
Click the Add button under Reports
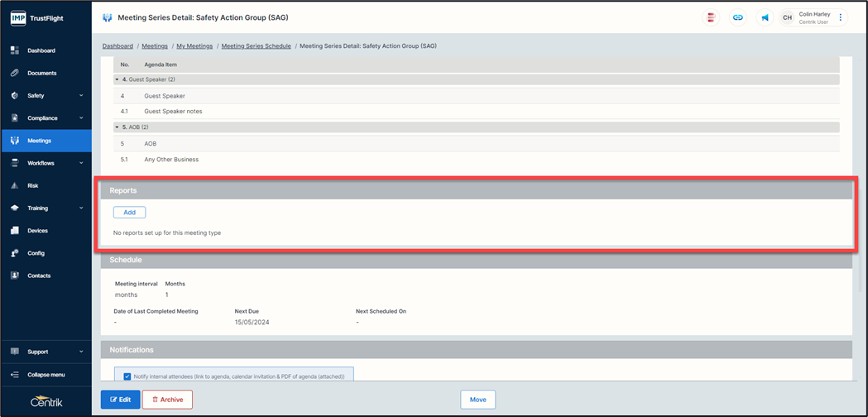point(130,212)
